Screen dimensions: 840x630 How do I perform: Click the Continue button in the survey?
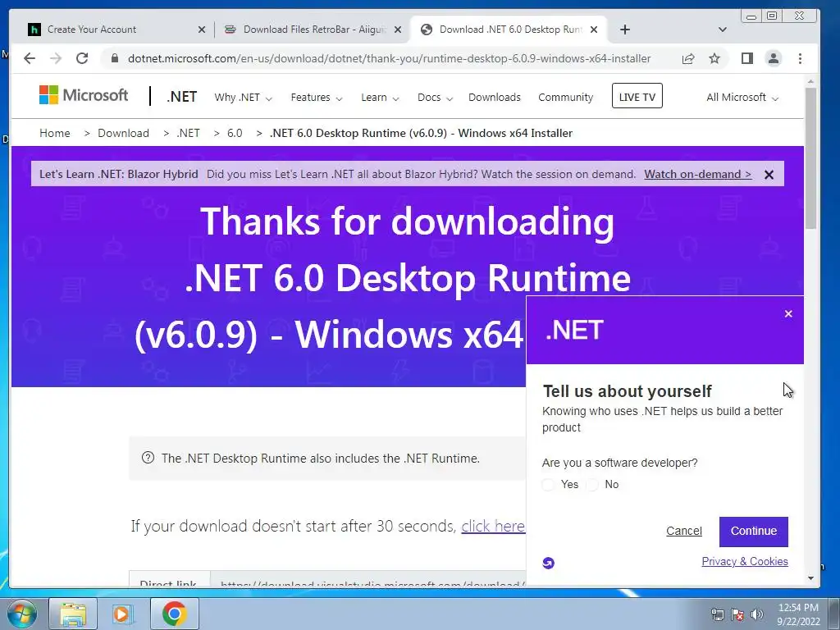click(x=753, y=532)
